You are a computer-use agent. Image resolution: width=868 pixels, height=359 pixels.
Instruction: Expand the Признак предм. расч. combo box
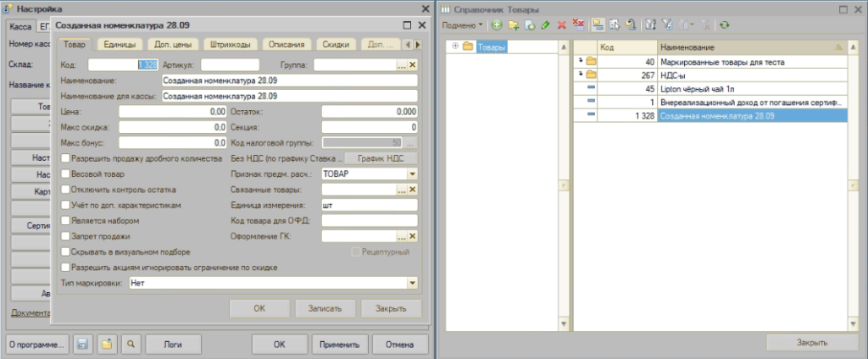[x=412, y=174]
